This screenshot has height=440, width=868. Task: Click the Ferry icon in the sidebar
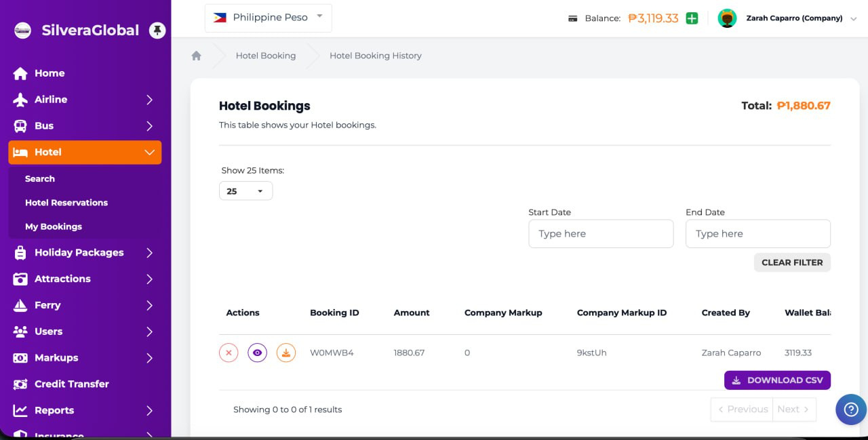click(x=21, y=305)
